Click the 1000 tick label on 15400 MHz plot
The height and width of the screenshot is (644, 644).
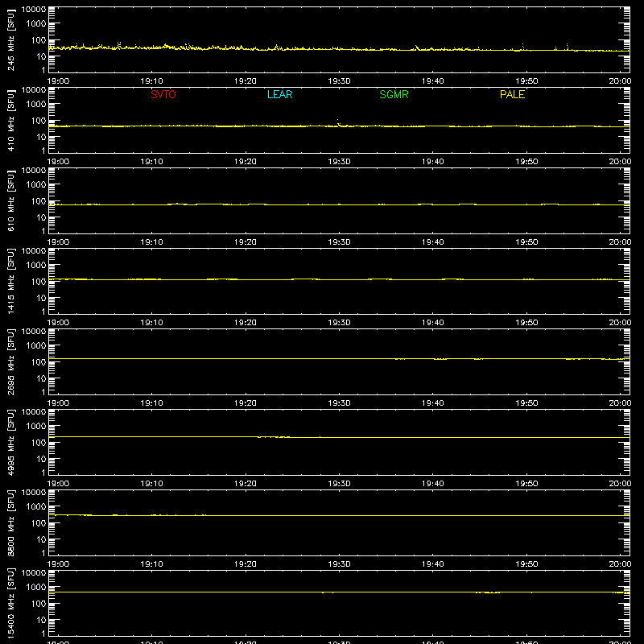point(36,587)
